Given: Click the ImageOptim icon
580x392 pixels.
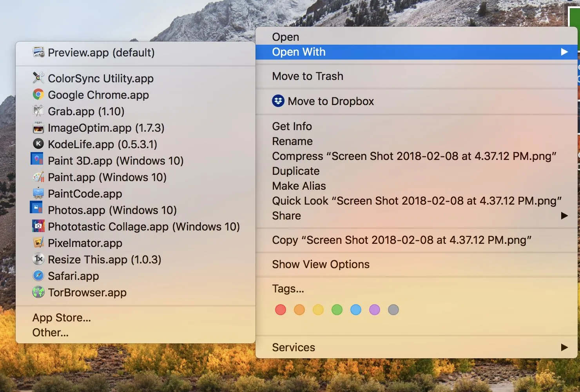Looking at the screenshot, I should coord(38,127).
